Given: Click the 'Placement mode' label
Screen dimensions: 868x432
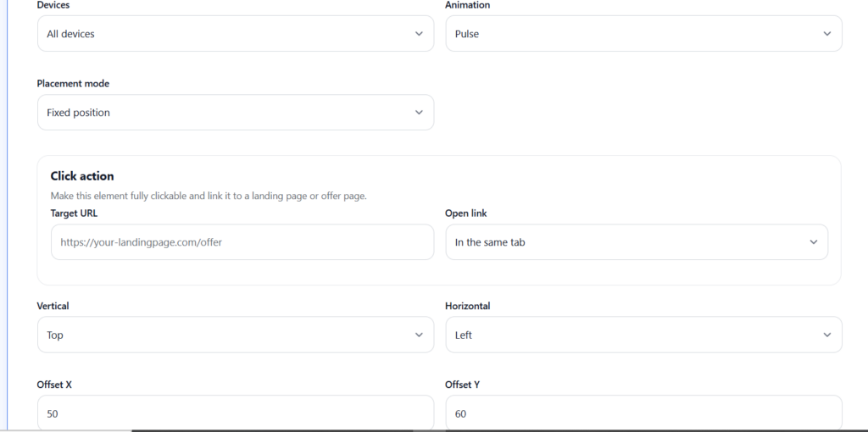Looking at the screenshot, I should pos(73,84).
